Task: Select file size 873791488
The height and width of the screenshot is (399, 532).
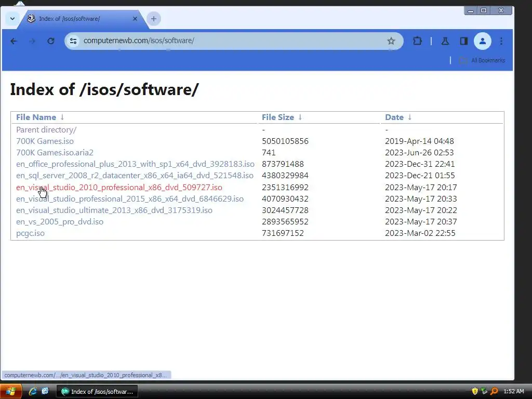Action: pos(283,164)
